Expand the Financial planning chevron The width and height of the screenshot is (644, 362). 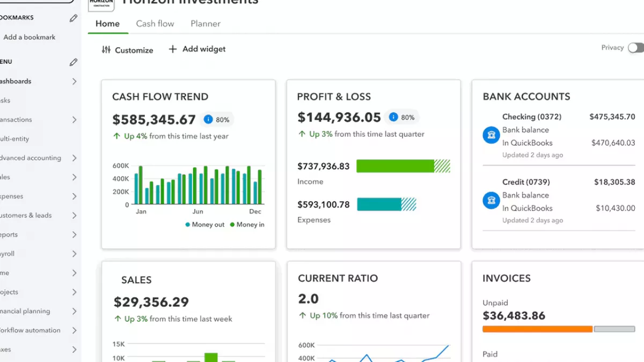tap(74, 311)
